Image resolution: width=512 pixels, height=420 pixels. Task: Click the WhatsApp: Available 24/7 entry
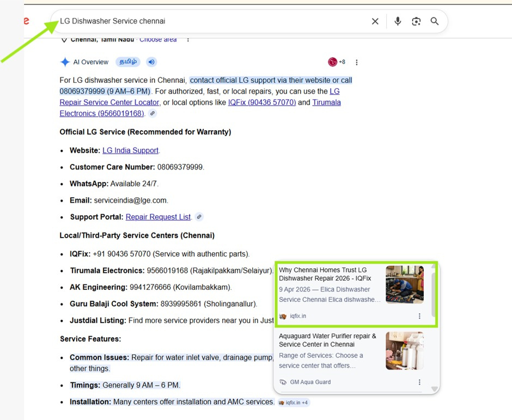click(x=114, y=184)
